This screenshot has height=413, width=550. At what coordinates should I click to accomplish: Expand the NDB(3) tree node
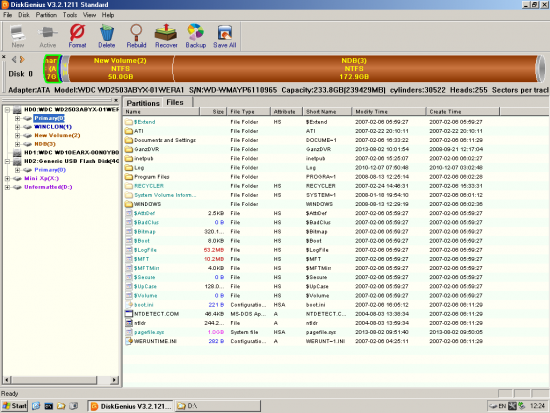coord(17,144)
